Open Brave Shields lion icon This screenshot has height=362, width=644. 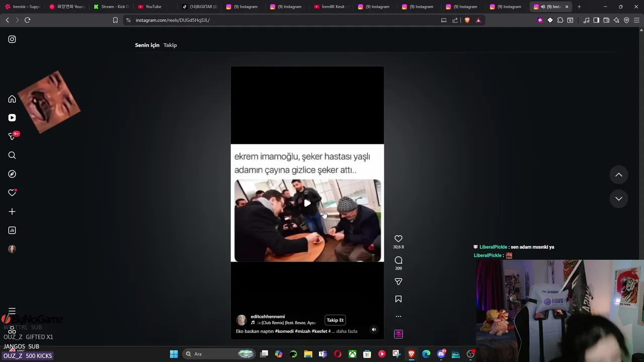[x=467, y=20]
